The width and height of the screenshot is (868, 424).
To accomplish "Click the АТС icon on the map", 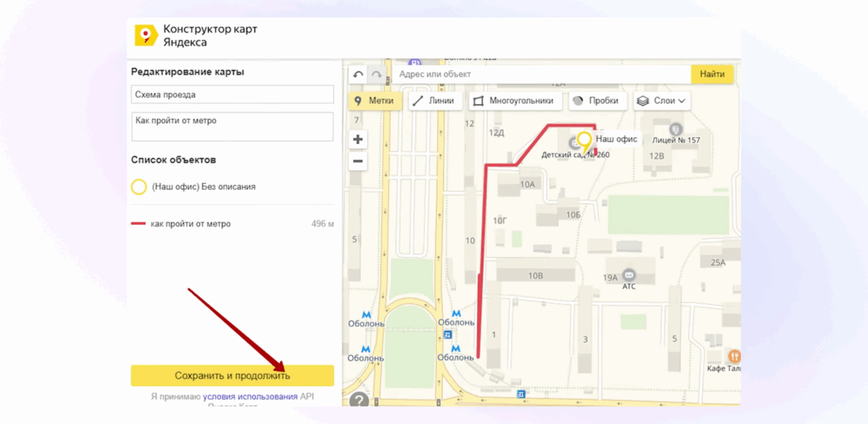I will [x=628, y=276].
